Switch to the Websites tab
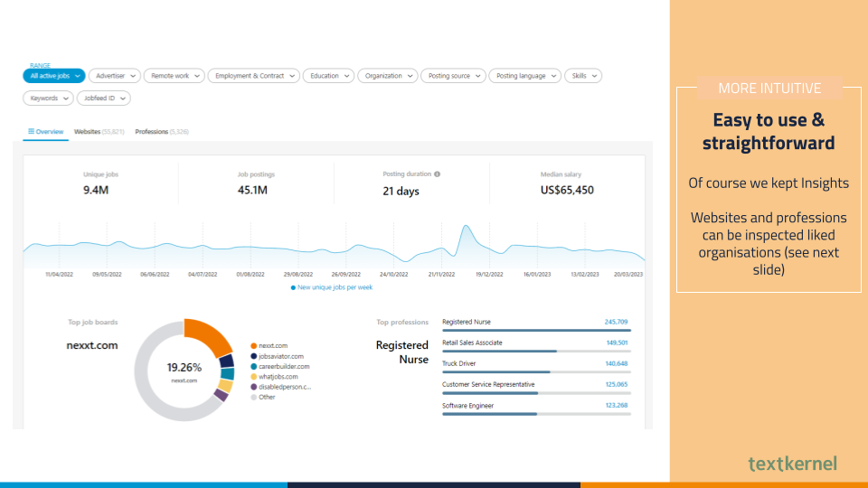Image resolution: width=868 pixels, height=488 pixels. pos(99,132)
